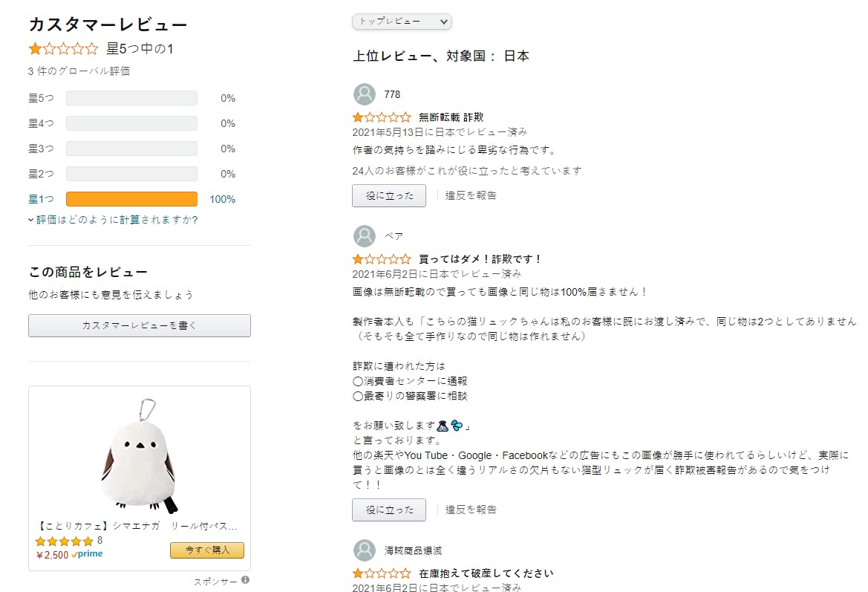Click the prime badge on the sponsored product
Screen dimensions: 868x592
pos(87,554)
